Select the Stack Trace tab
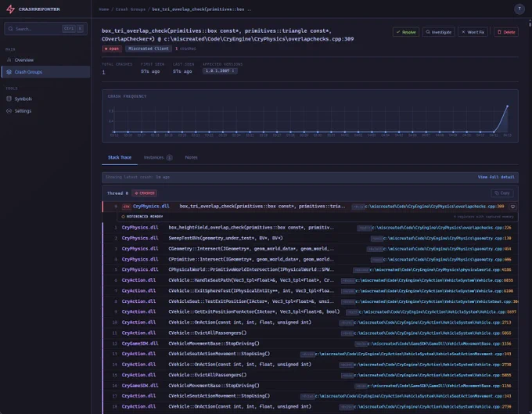Image resolution: width=532 pixels, height=414 pixels. [x=120, y=157]
